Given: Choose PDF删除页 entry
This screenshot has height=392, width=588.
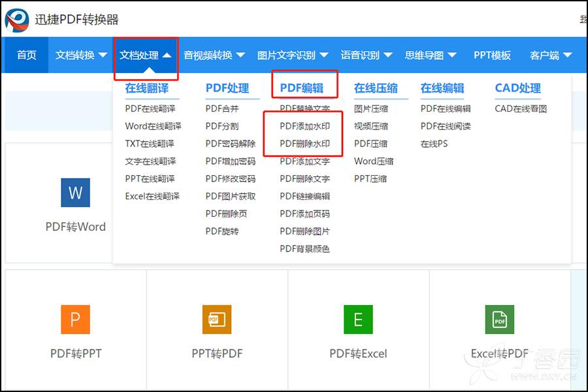Looking at the screenshot, I should pyautogui.click(x=226, y=214).
